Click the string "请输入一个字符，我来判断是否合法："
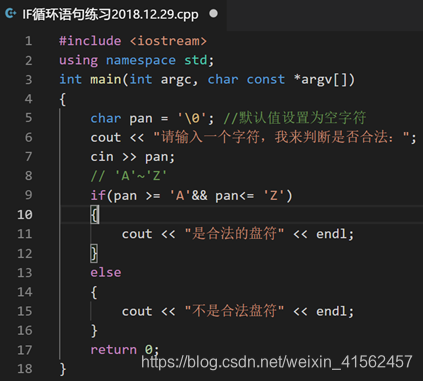 pos(281,137)
